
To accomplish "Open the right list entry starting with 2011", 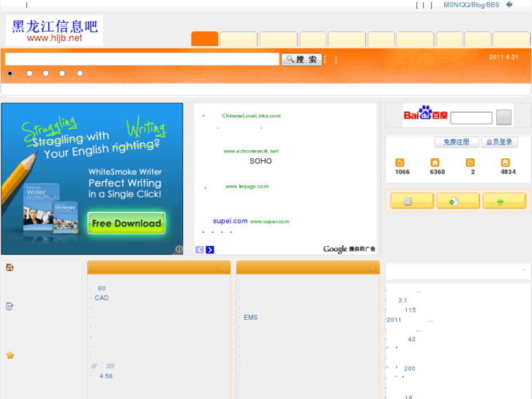I will tap(394, 320).
